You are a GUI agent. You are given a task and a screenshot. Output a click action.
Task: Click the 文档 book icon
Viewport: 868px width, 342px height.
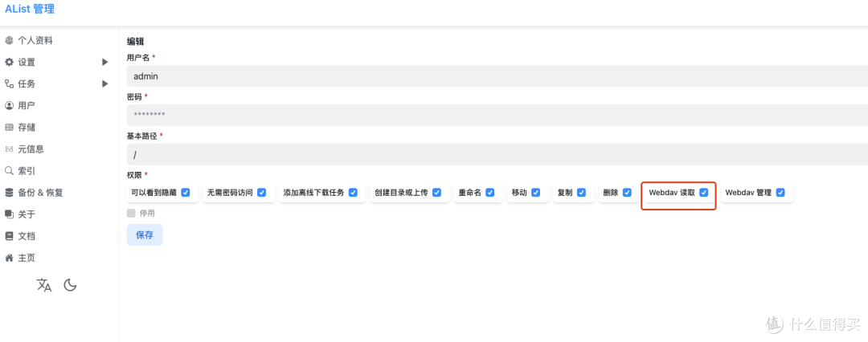(x=9, y=236)
